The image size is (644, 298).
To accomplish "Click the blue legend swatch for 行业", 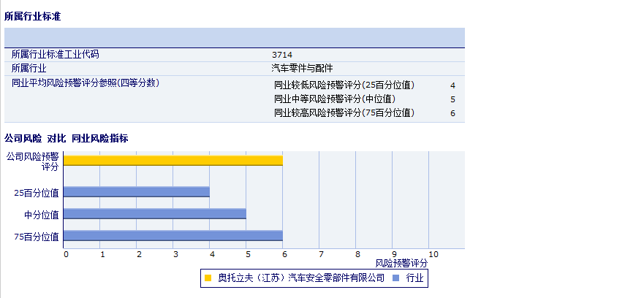I will tap(395, 278).
